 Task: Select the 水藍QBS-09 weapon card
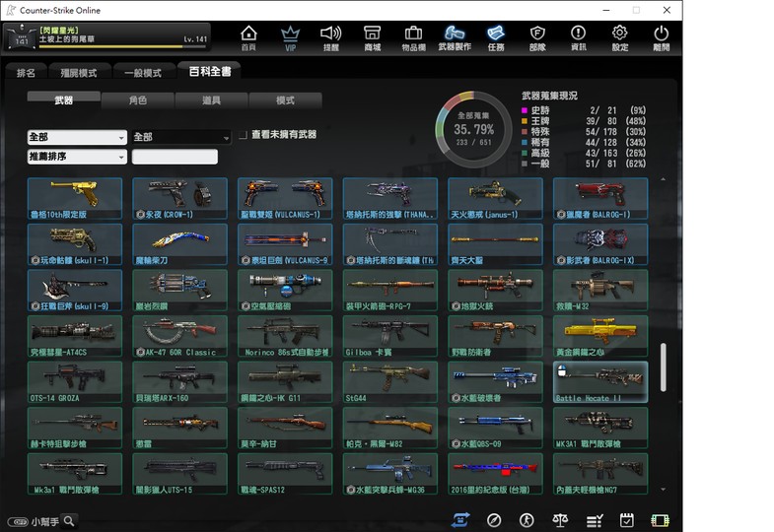click(495, 428)
